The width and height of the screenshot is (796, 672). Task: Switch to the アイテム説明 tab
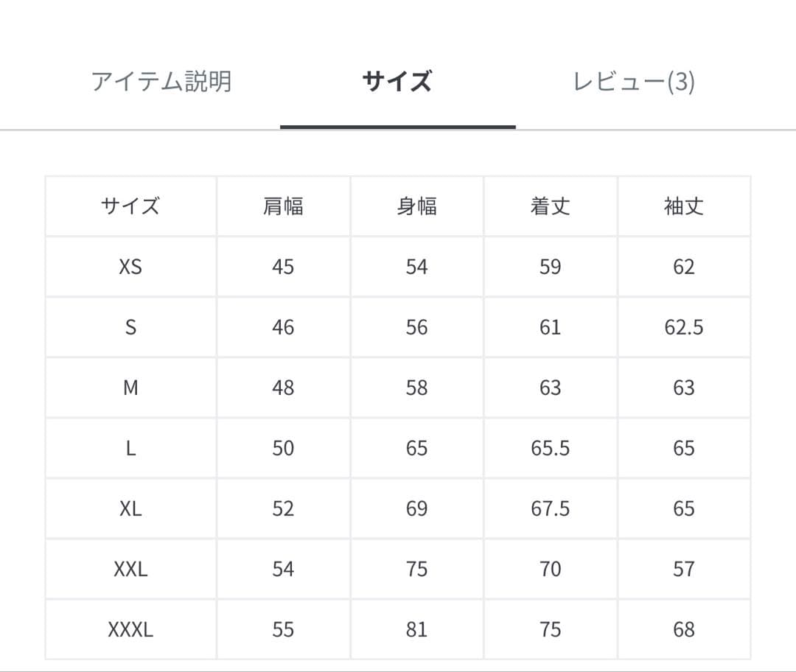point(162,82)
